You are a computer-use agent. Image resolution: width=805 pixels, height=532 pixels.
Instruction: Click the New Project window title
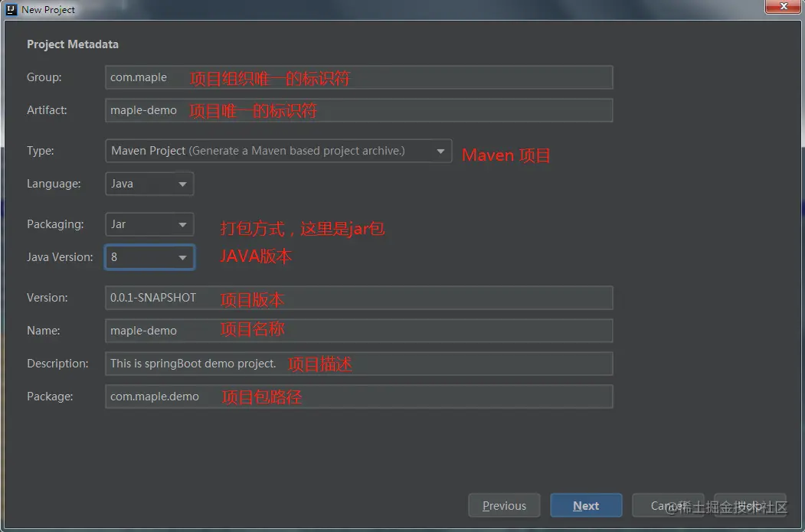point(48,10)
